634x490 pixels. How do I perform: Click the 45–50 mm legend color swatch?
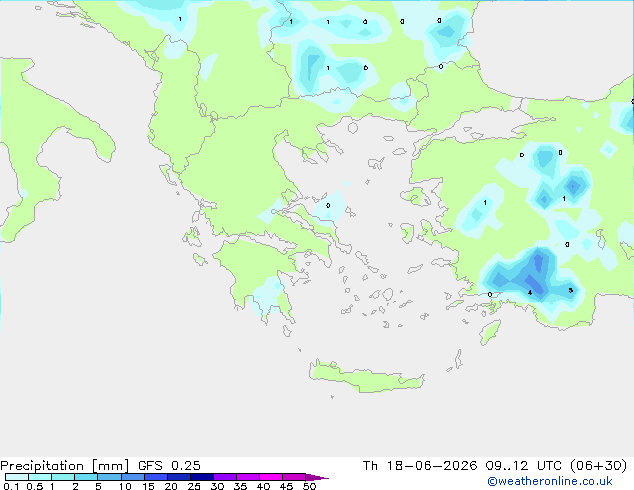pyautogui.click(x=294, y=477)
